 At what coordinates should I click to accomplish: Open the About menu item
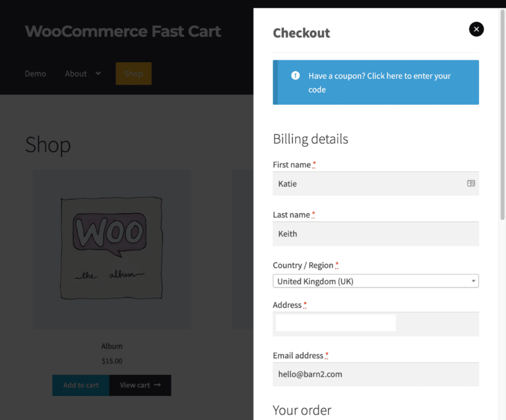coord(76,73)
